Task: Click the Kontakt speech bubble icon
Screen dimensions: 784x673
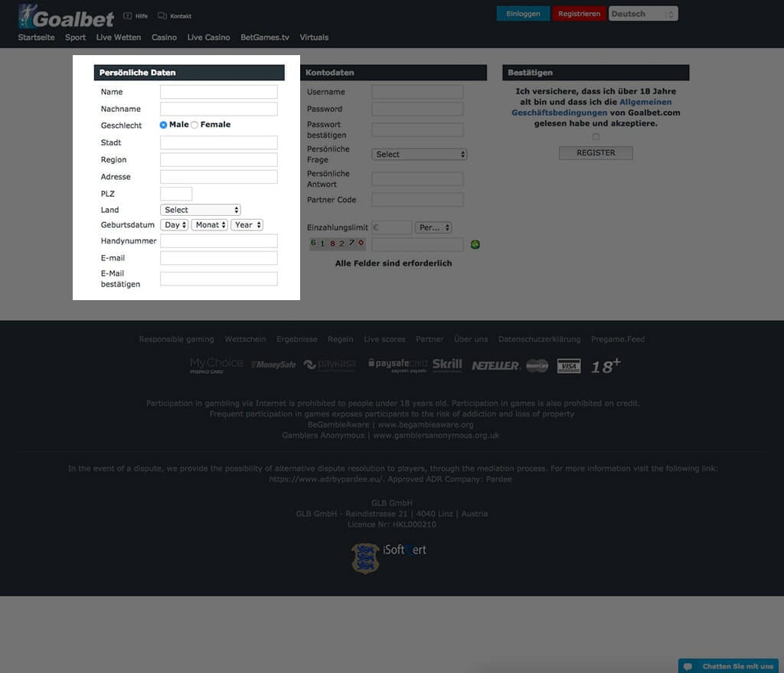Action: [162, 15]
